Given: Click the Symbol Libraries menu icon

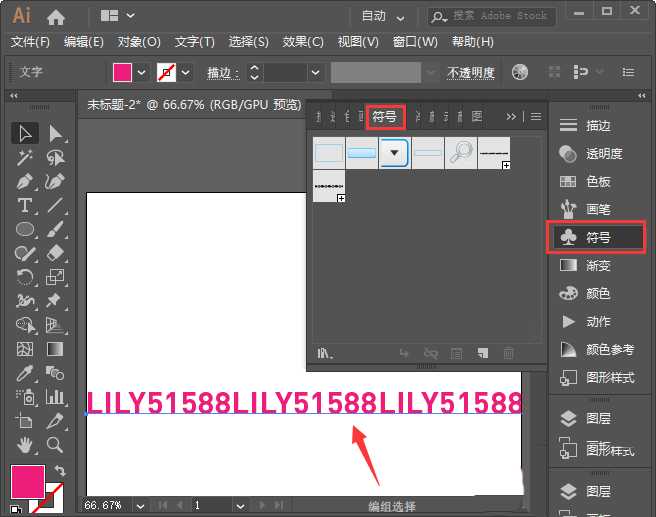Looking at the screenshot, I should click(x=324, y=353).
